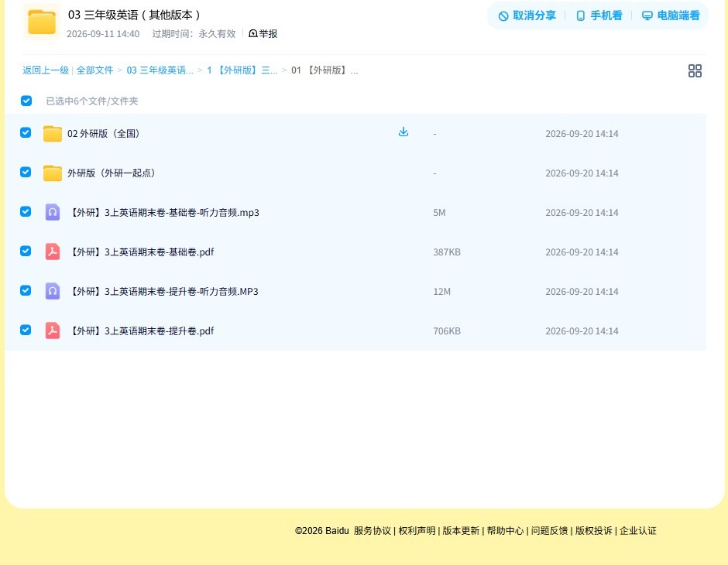728x565 pixels.
Task: Click PDF icon of 基础卷.pdf
Action: [x=53, y=252]
